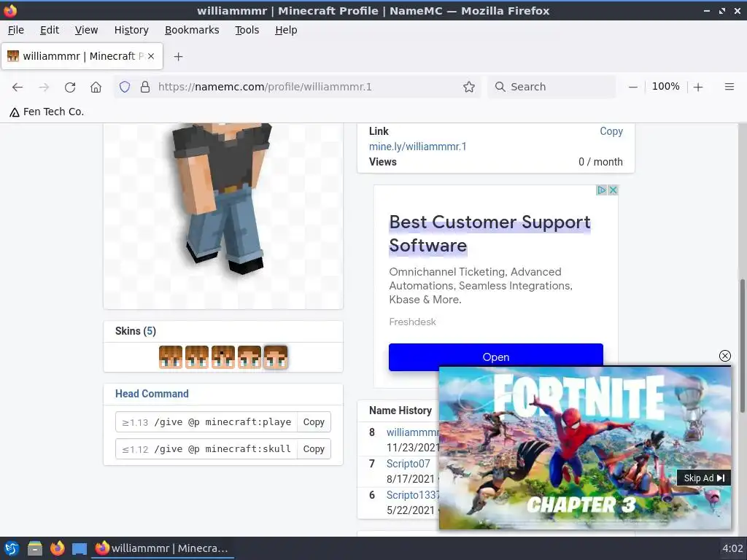Open the tracking protection shield

pyautogui.click(x=124, y=87)
